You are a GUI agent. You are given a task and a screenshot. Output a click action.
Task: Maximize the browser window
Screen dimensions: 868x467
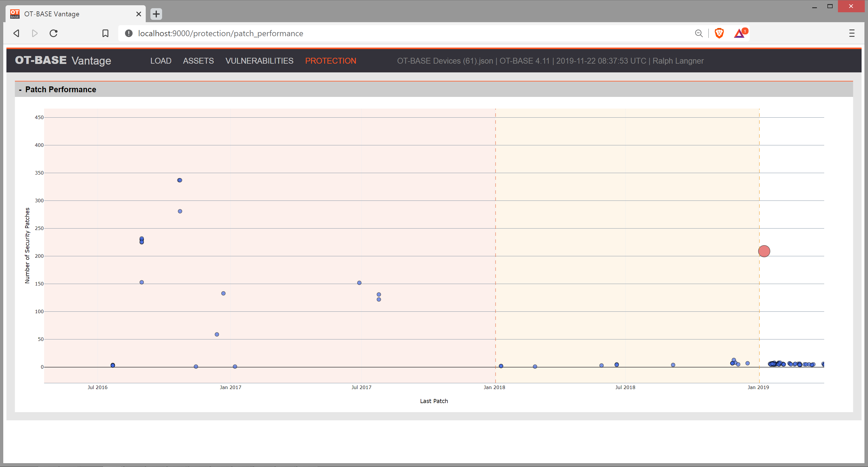[830, 6]
